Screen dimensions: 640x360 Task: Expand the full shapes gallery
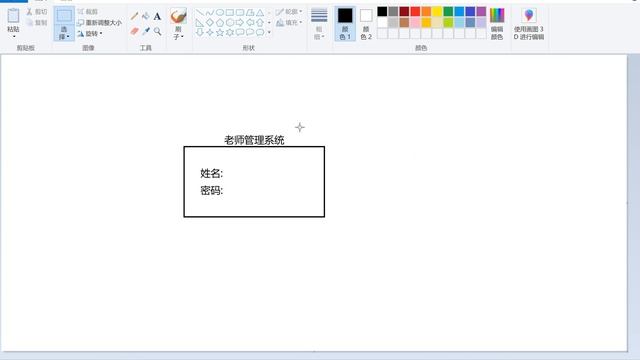(x=269, y=32)
